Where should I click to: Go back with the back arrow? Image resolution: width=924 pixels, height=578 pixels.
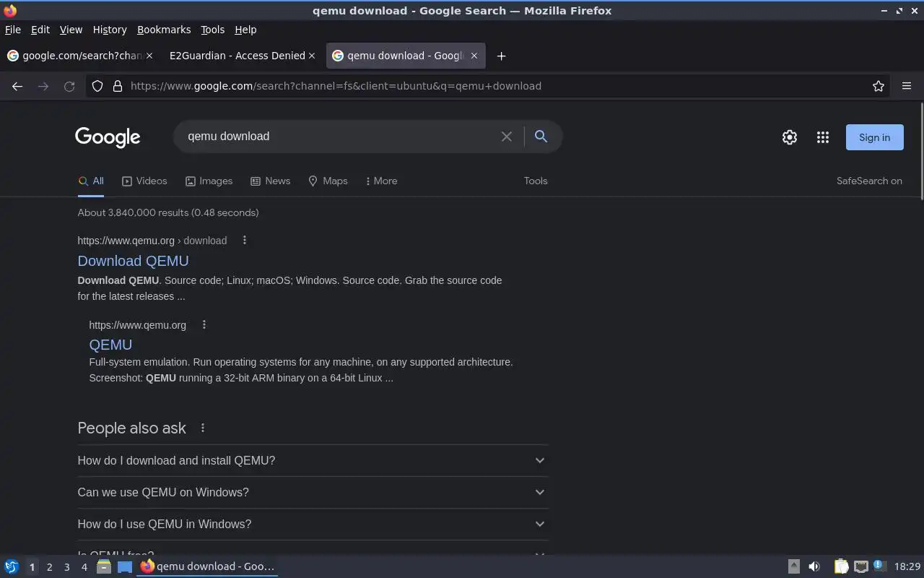tap(17, 86)
